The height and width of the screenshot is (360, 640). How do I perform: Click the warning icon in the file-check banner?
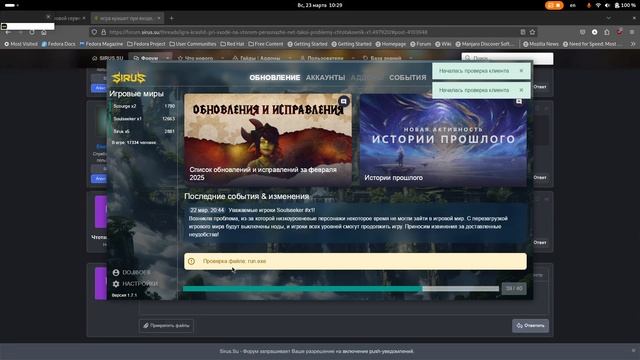[x=191, y=261]
